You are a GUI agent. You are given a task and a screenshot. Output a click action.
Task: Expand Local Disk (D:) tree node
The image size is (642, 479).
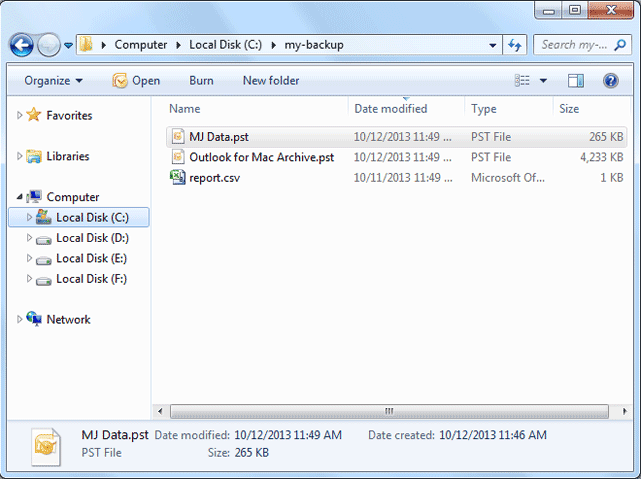coord(29,237)
